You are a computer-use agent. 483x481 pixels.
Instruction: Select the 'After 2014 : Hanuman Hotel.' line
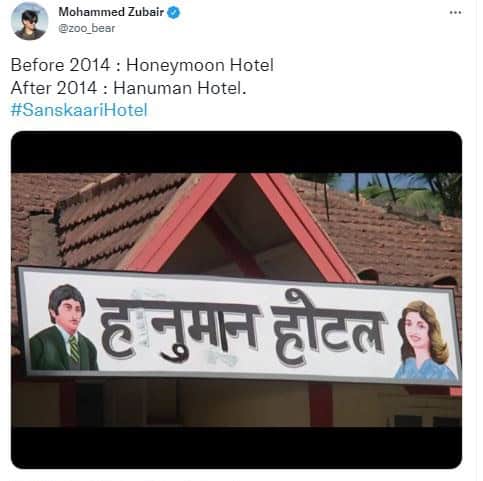coord(128,88)
